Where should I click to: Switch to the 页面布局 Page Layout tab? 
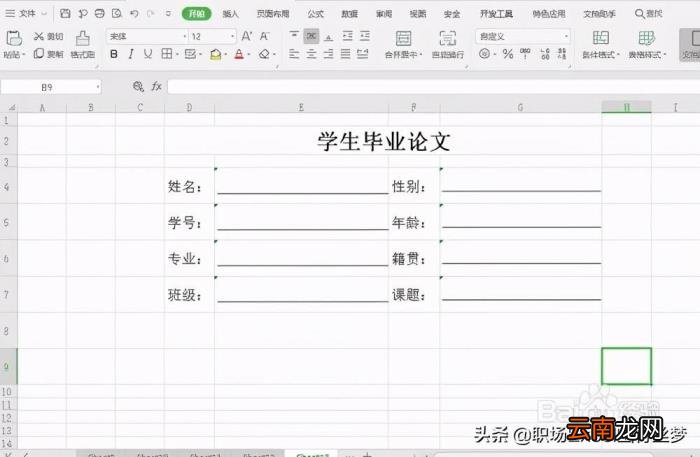pyautogui.click(x=273, y=14)
